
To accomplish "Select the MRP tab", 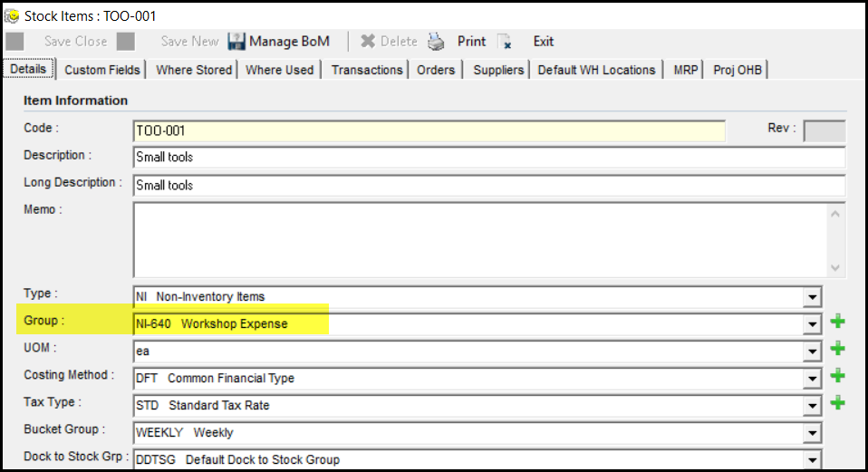I will coord(686,70).
